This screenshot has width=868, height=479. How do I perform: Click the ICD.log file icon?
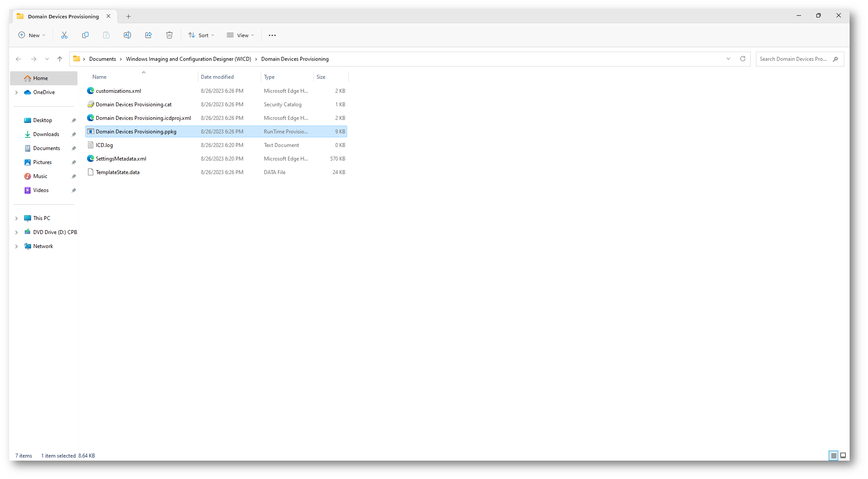91,145
